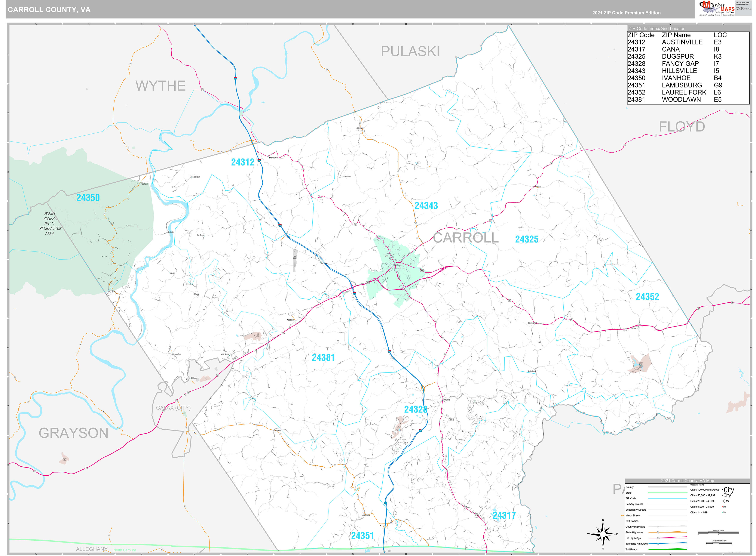The height and width of the screenshot is (556, 756).
Task: Click the cyan 24351 label on the map
Action: click(x=363, y=535)
